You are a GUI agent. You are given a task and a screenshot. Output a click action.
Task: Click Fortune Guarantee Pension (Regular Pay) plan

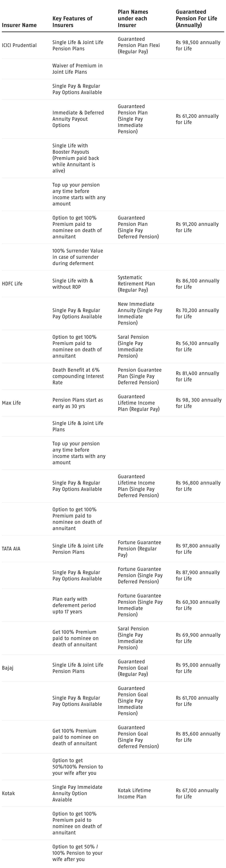[x=139, y=549]
